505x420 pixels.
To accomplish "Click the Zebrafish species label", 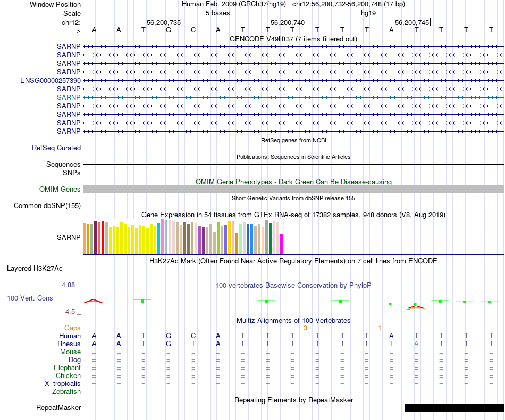I will [66, 392].
